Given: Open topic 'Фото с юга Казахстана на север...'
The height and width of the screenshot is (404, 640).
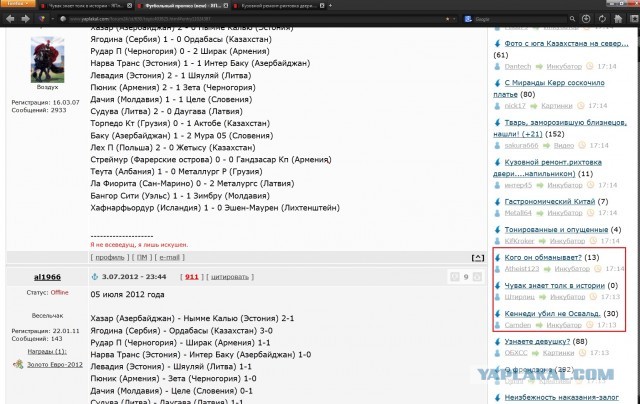Looking at the screenshot, I should [567, 43].
